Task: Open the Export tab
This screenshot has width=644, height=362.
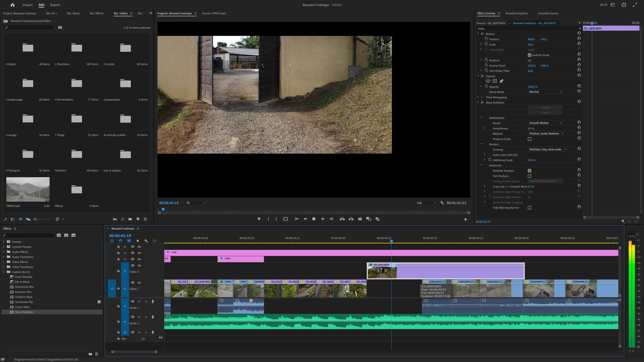Action: click(x=55, y=5)
